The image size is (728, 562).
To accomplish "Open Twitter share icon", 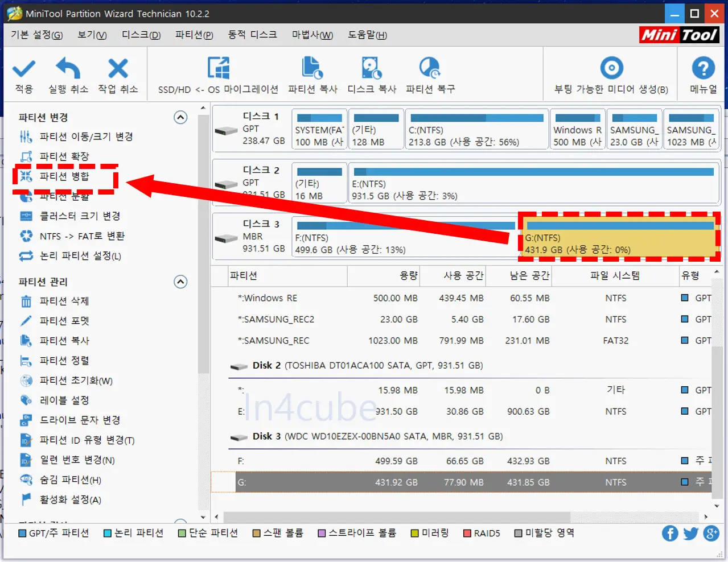I will pyautogui.click(x=691, y=533).
